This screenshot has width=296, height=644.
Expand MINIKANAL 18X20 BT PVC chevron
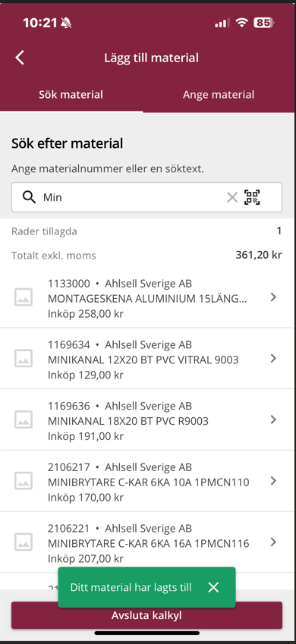[273, 419]
